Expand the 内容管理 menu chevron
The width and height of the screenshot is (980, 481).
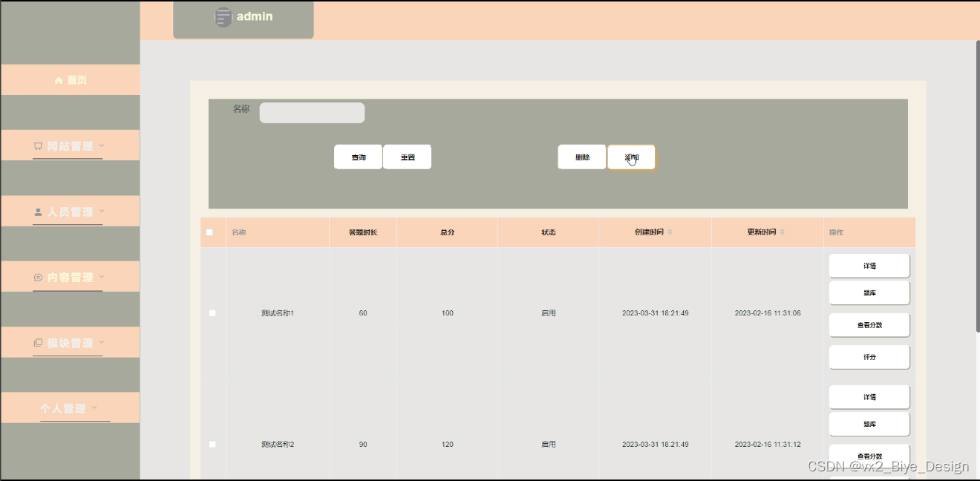click(x=102, y=277)
